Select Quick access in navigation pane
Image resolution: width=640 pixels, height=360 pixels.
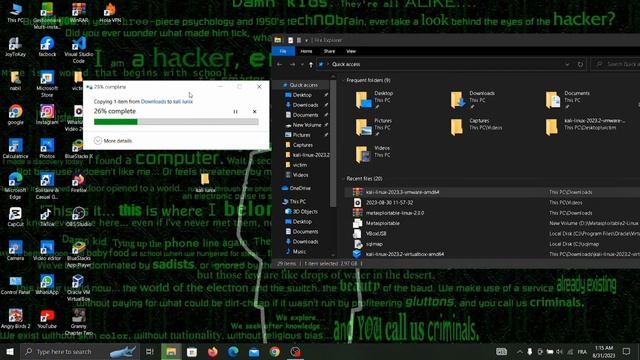303,85
